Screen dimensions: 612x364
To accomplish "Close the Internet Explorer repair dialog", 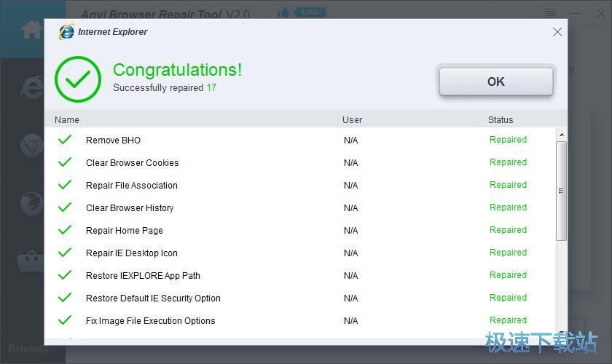I will [557, 32].
